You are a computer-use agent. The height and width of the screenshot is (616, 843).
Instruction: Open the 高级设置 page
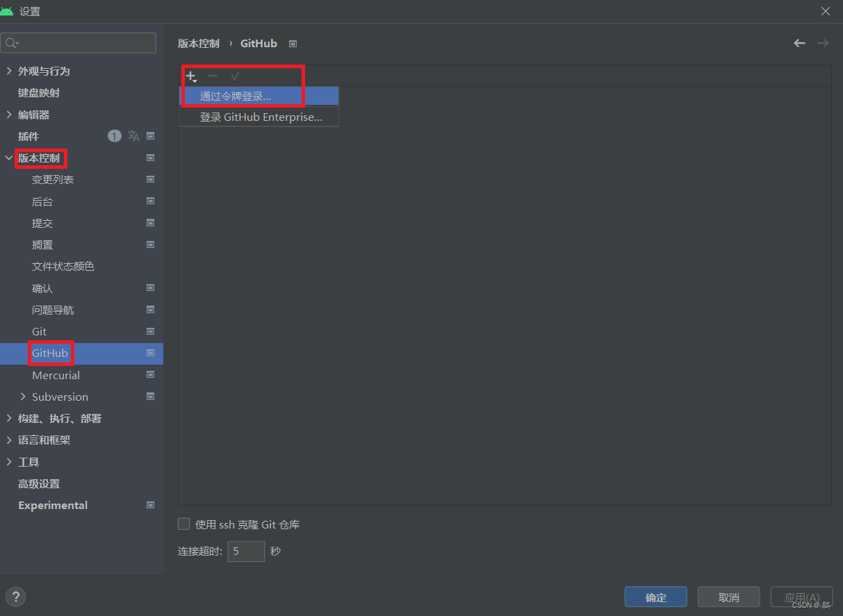[x=39, y=483]
